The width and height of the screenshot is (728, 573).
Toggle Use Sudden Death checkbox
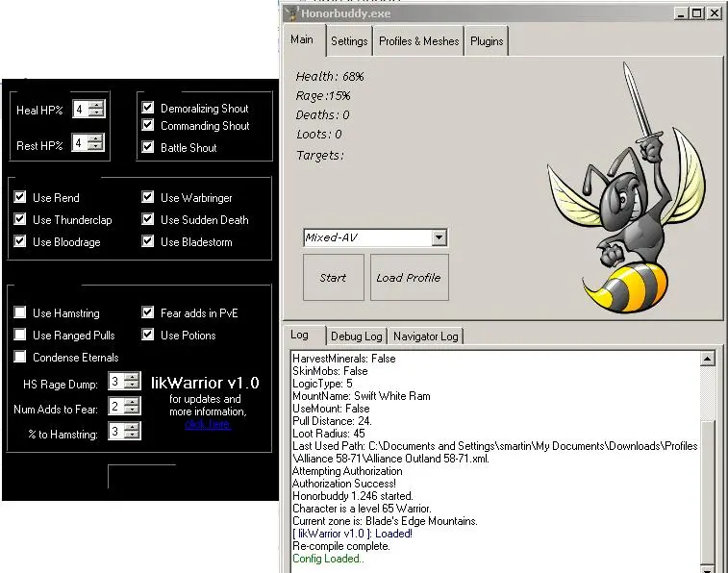[148, 219]
